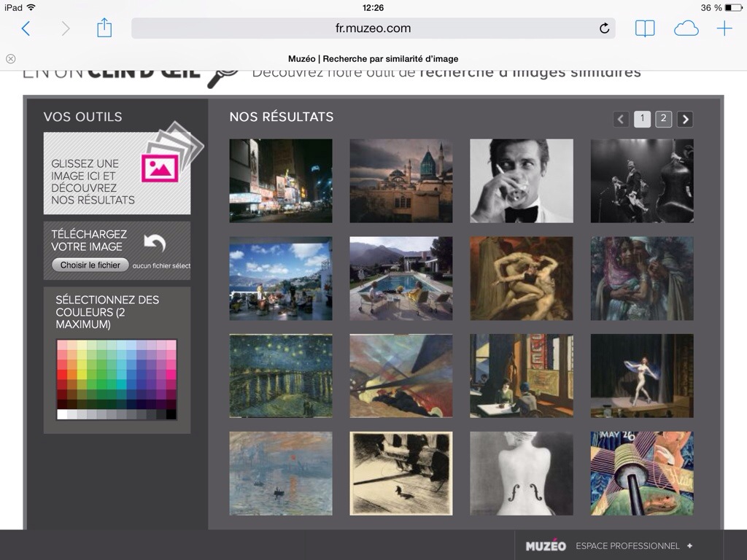Open the MAY 26 colorful poster
This screenshot has width=747, height=560.
(x=642, y=474)
